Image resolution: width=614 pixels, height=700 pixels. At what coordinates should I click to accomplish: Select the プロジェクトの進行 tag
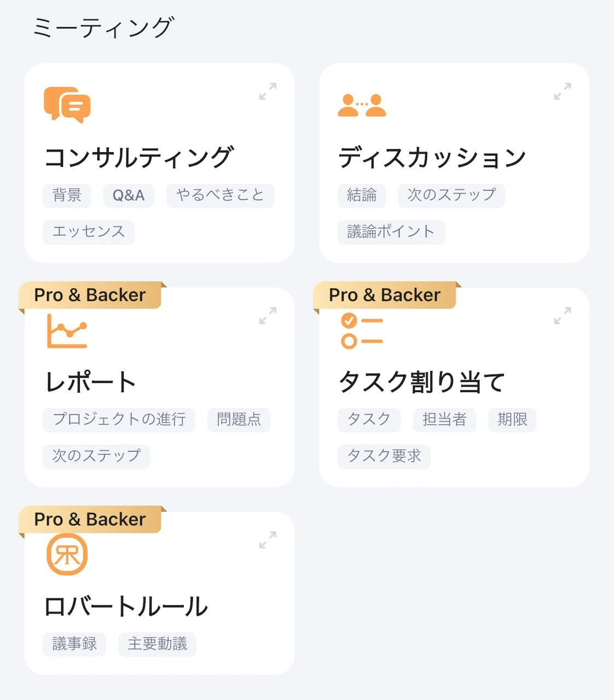click(119, 419)
